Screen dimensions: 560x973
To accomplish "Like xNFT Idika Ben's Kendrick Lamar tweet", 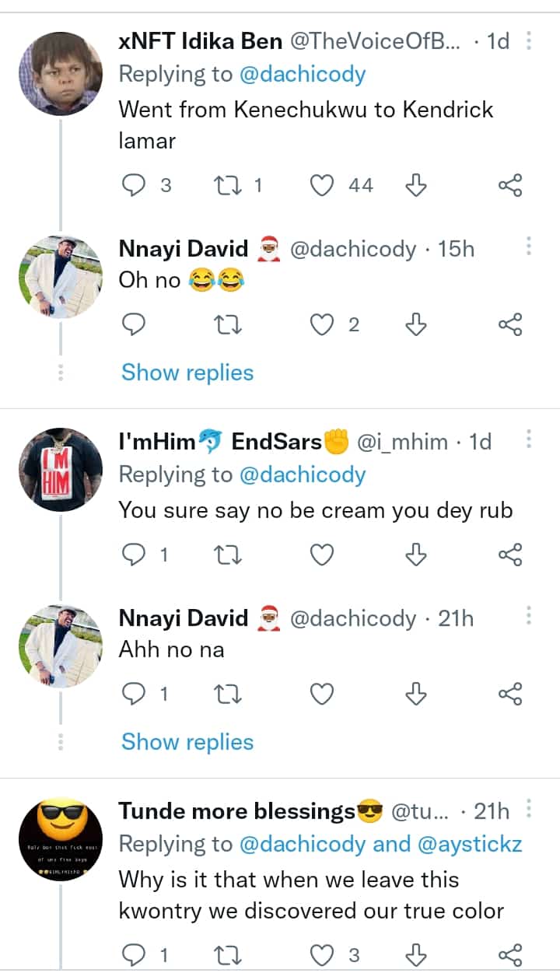I will point(322,185).
